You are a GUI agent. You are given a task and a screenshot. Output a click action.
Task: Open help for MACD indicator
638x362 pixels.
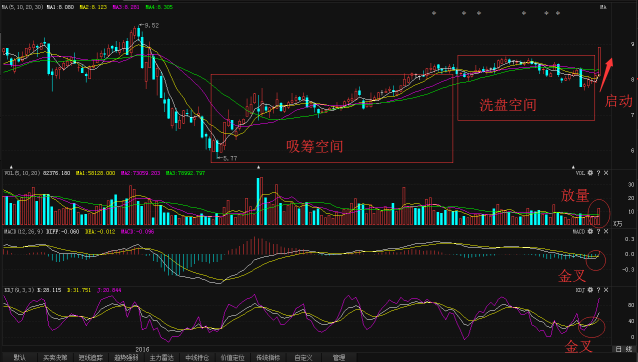598,231
